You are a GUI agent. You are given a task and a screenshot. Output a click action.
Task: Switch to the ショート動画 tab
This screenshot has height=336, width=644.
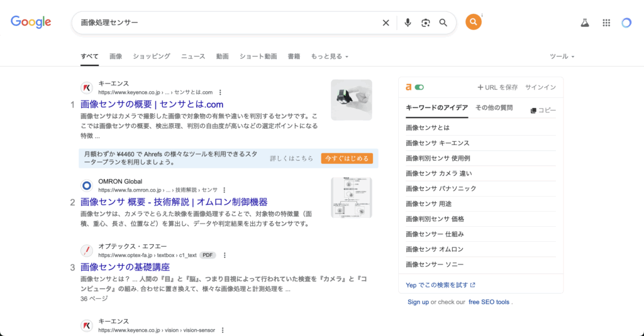point(258,56)
